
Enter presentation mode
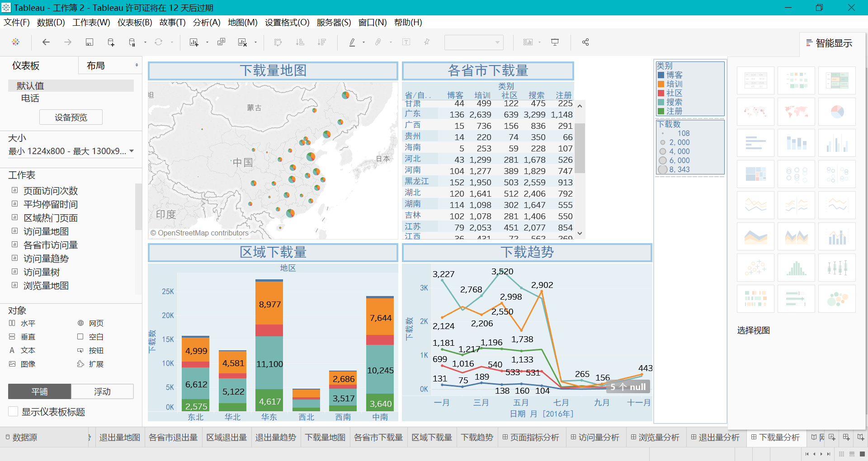[555, 42]
